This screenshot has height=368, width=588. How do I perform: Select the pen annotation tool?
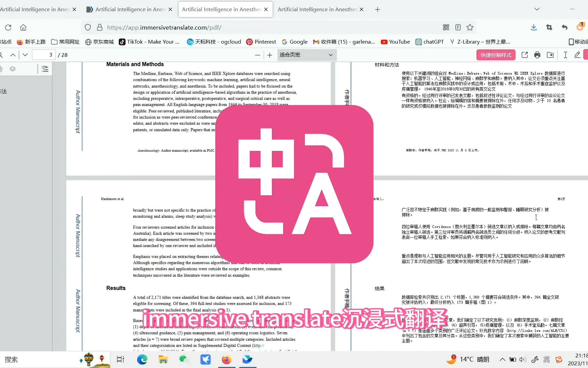click(x=577, y=55)
